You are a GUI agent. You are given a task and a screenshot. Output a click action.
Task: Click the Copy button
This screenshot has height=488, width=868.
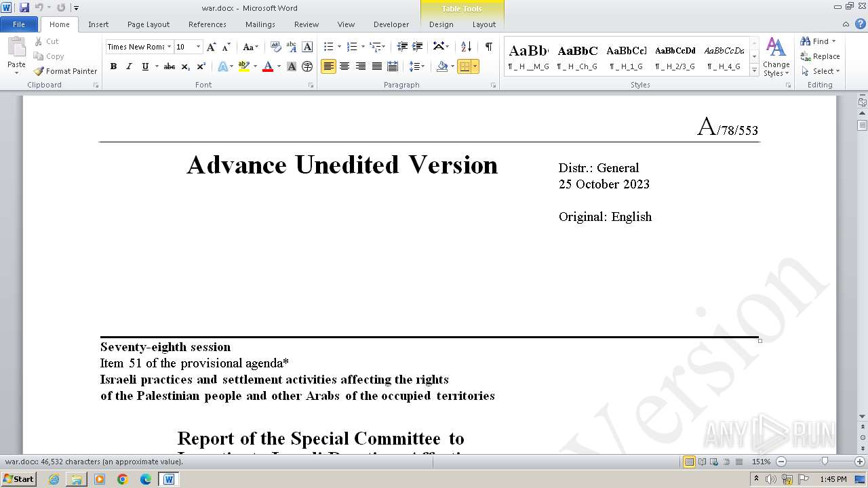[x=49, y=56]
